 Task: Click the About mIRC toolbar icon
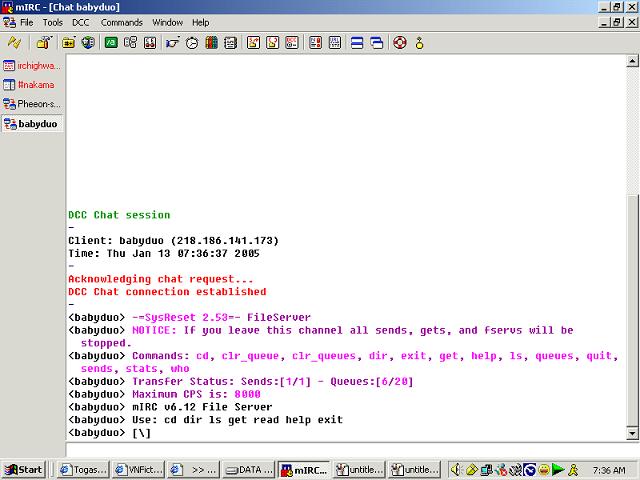tap(420, 42)
